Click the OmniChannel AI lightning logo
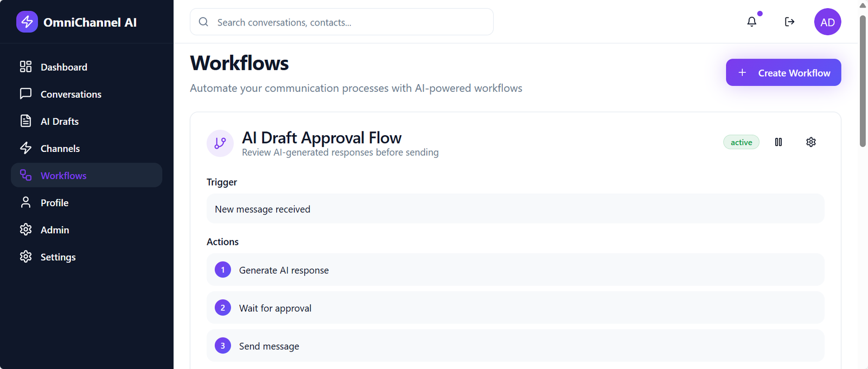868x369 pixels. 27,22
